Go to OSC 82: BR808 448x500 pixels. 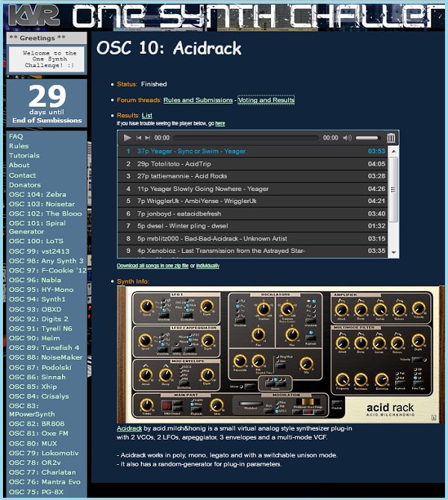pyautogui.click(x=37, y=424)
